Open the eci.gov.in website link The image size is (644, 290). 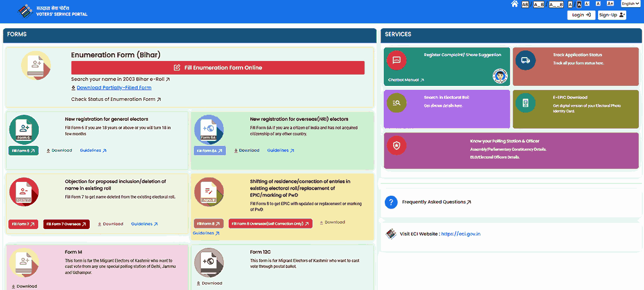click(461, 234)
